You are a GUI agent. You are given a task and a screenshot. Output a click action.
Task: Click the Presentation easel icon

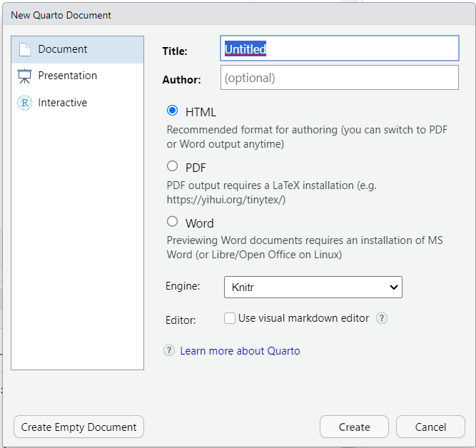tap(24, 76)
